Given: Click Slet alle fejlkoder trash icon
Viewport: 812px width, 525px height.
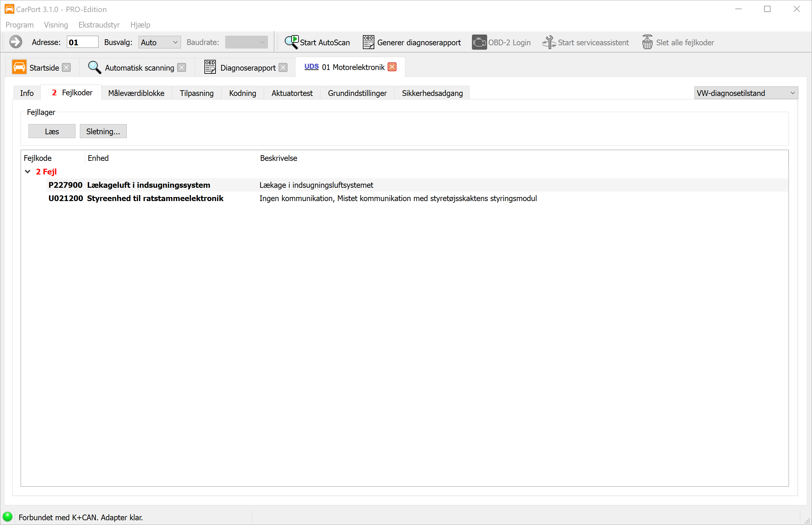Looking at the screenshot, I should (x=647, y=42).
